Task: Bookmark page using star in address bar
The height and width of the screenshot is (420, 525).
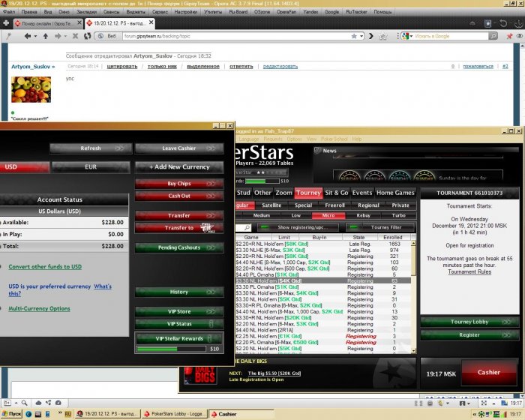Action: pos(354,36)
